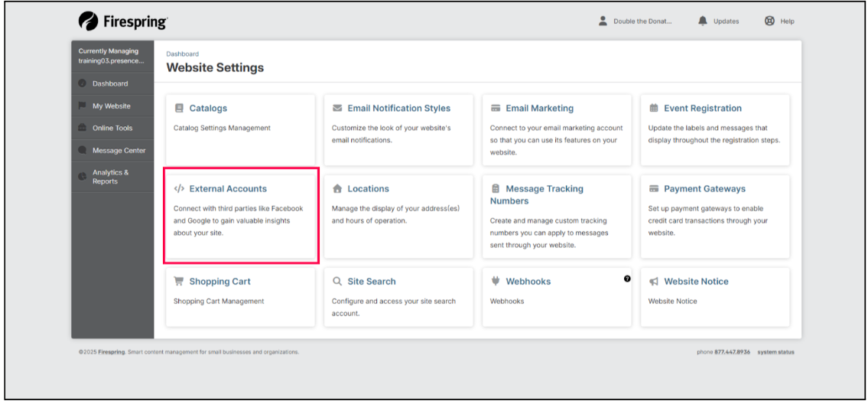Go to Analytics & Reports
Viewport: 868px width, 401px height.
click(x=110, y=177)
